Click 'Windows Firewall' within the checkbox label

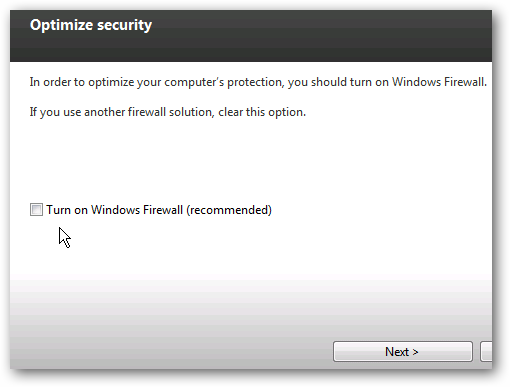click(137, 210)
